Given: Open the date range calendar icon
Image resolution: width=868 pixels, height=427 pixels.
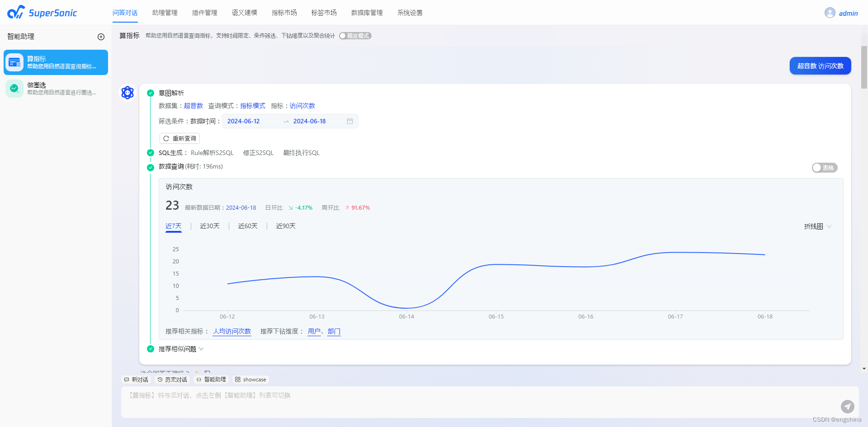Looking at the screenshot, I should coord(350,121).
